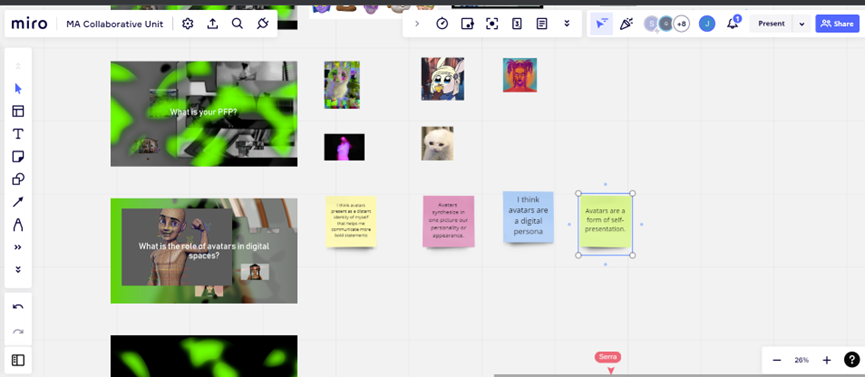
Task: Select the Sticky note tool
Action: (18, 157)
